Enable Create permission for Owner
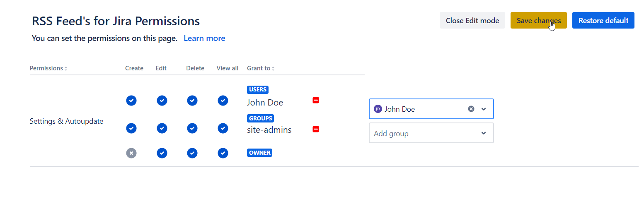Viewport: 644px width, 204px height. click(x=131, y=153)
